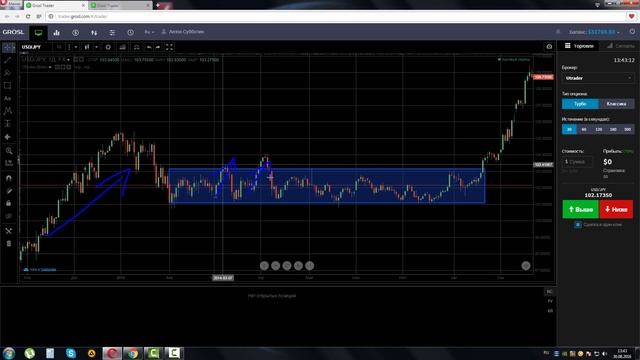640x360 pixels.
Task: Open the balance account dropdown
Action: click(x=594, y=32)
